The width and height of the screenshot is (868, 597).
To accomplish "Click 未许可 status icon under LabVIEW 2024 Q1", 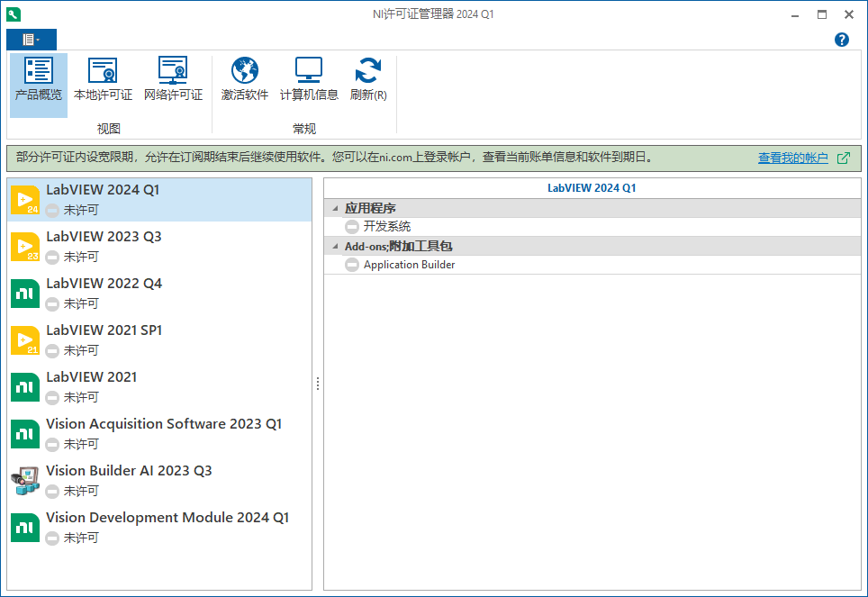I will click(x=52, y=211).
